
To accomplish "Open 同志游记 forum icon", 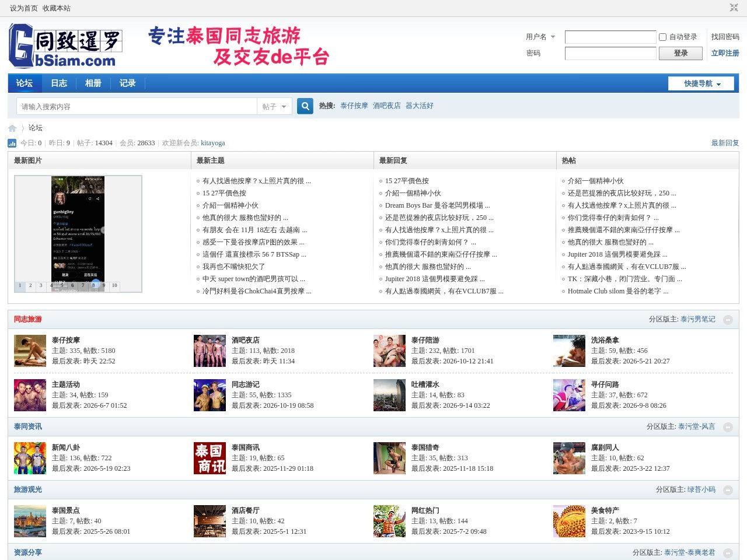I will 210,395.
